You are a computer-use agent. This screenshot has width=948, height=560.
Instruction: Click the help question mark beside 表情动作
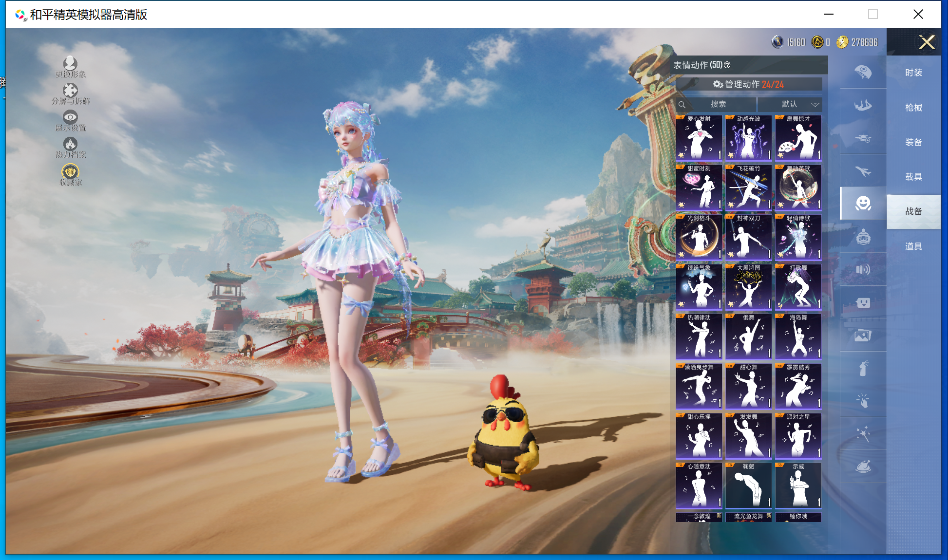coord(727,65)
